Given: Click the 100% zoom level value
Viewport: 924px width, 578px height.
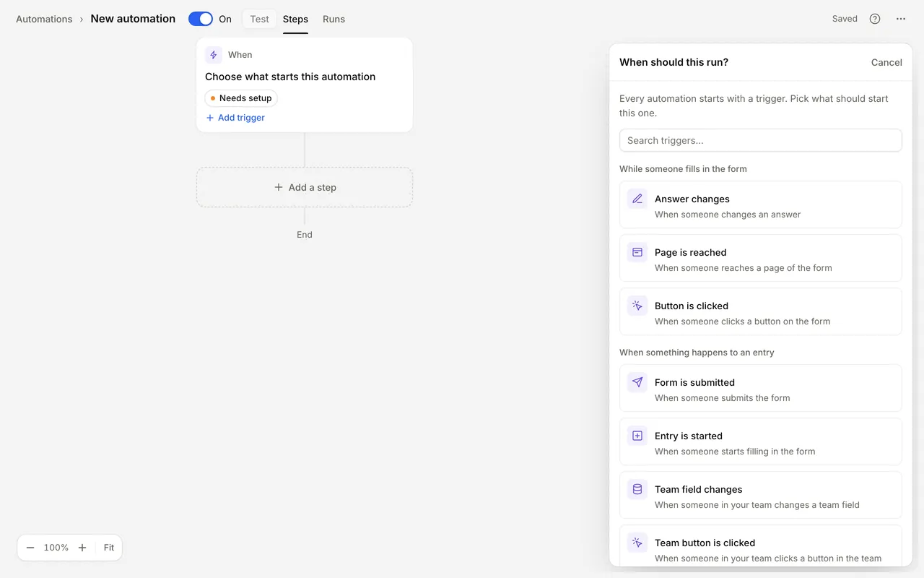Looking at the screenshot, I should tap(56, 548).
